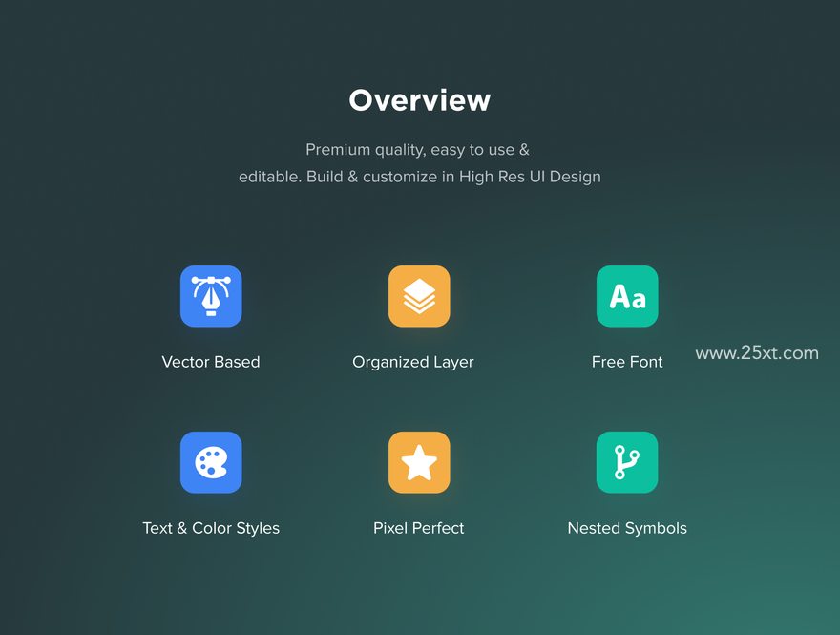Select the "Text & Color Styles" label

click(x=211, y=528)
